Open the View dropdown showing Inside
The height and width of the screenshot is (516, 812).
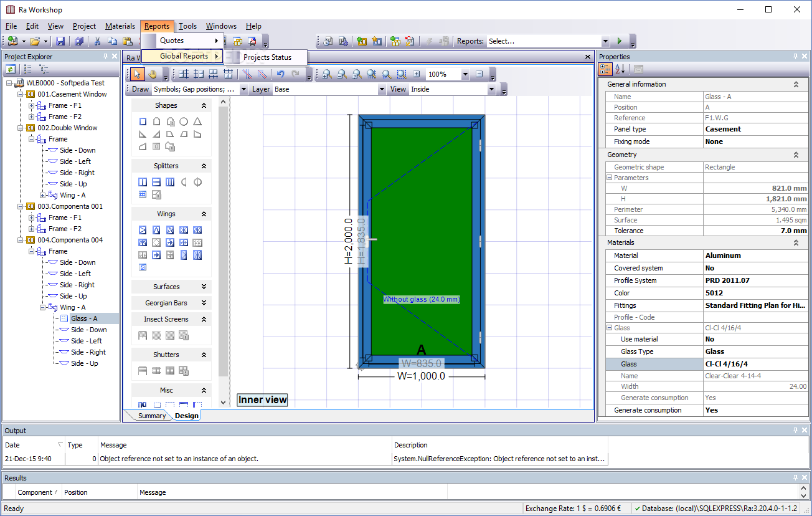pos(491,89)
